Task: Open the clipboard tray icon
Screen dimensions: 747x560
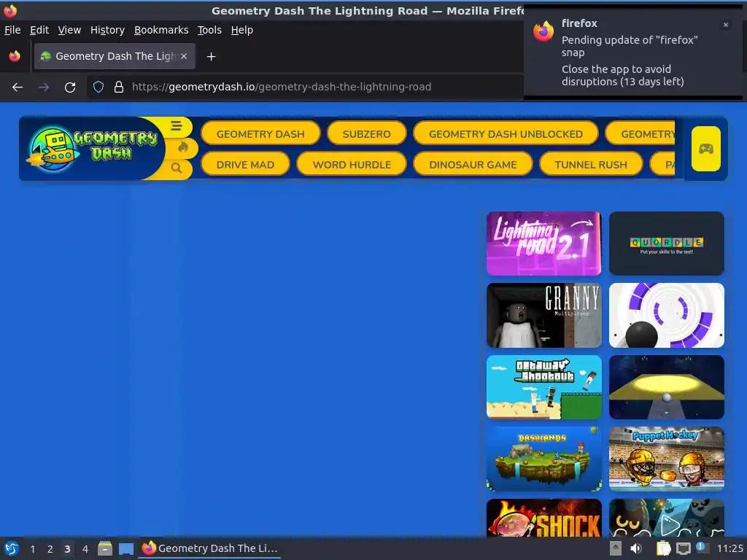Action: click(x=663, y=548)
